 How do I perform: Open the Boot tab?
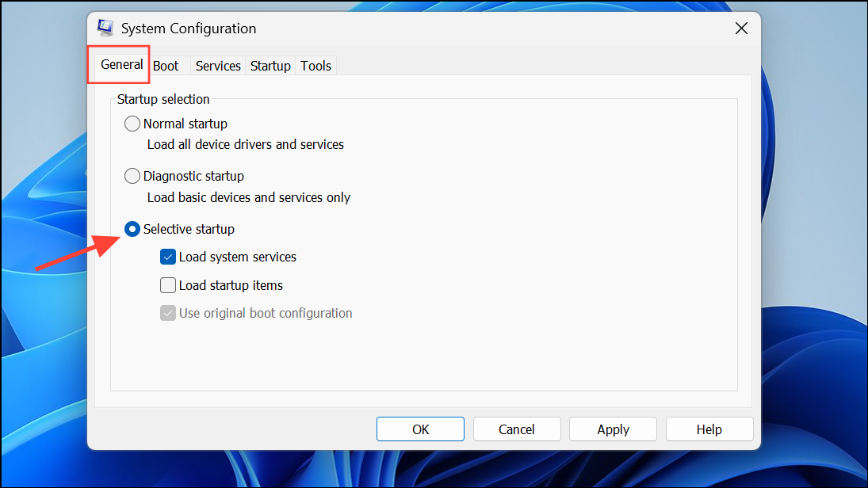click(166, 66)
